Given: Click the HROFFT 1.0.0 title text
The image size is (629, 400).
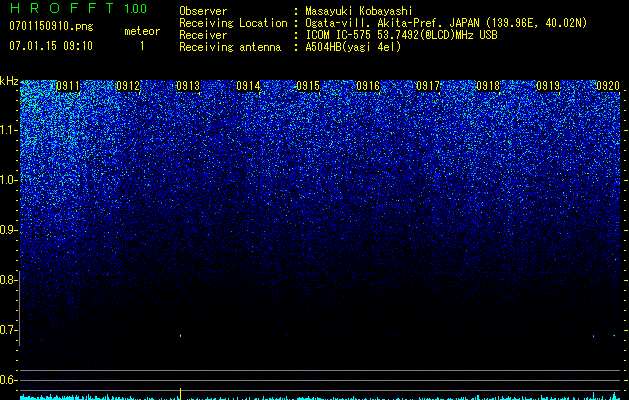Looking at the screenshot, I should pos(78,8).
